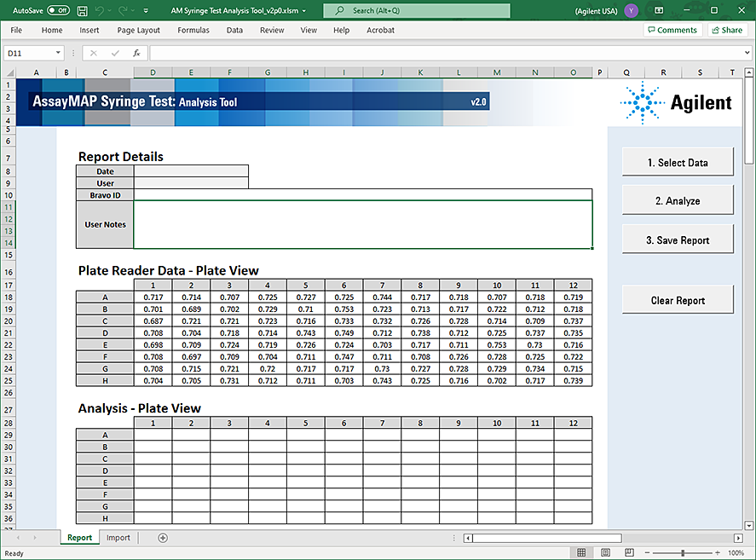Click the Save icon in title bar
756x560 pixels.
(83, 10)
